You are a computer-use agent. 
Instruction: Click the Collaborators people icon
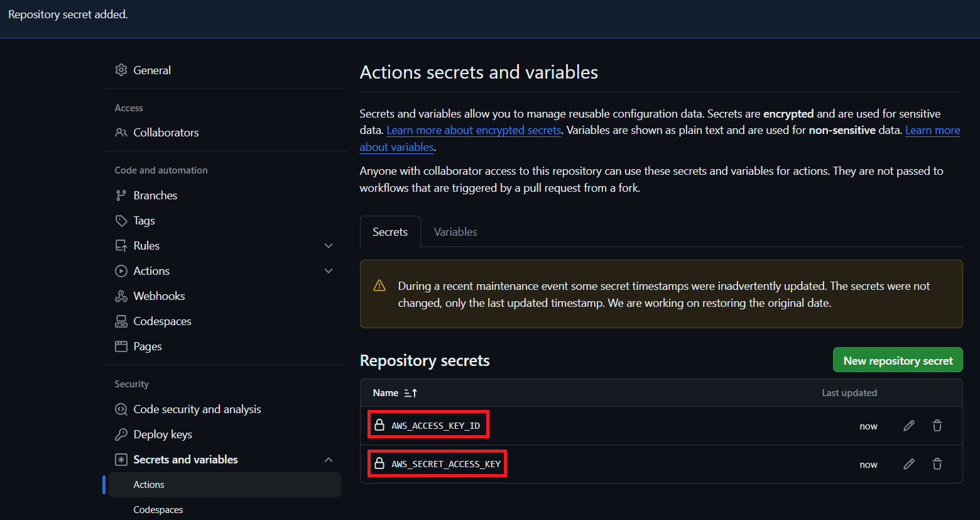click(x=121, y=133)
